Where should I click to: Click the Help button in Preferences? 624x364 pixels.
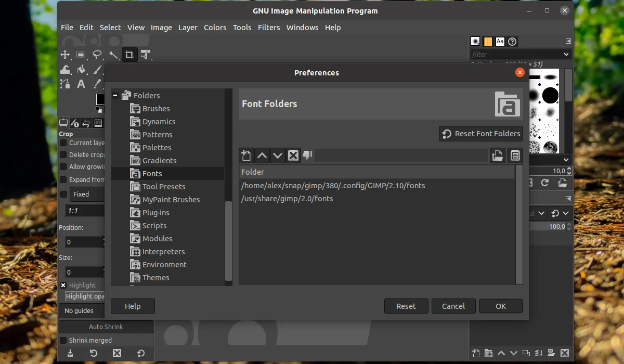click(133, 306)
